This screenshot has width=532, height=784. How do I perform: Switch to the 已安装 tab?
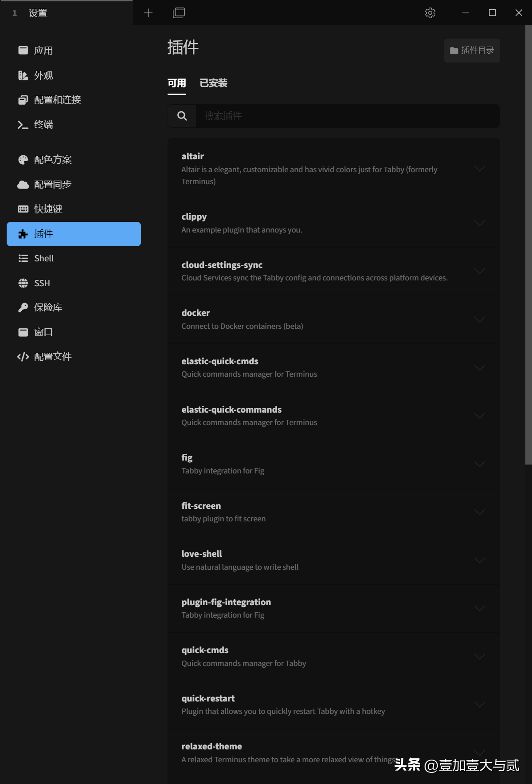(213, 83)
